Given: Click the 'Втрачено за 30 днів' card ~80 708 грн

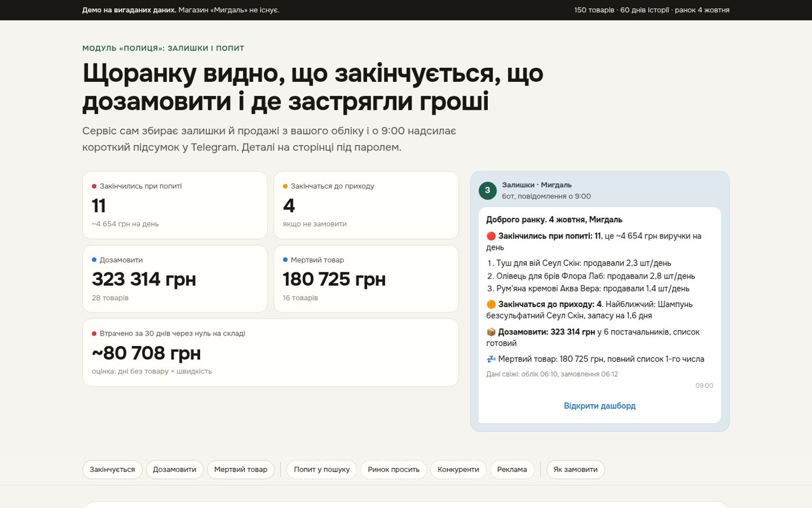Looking at the screenshot, I should click(x=270, y=352).
